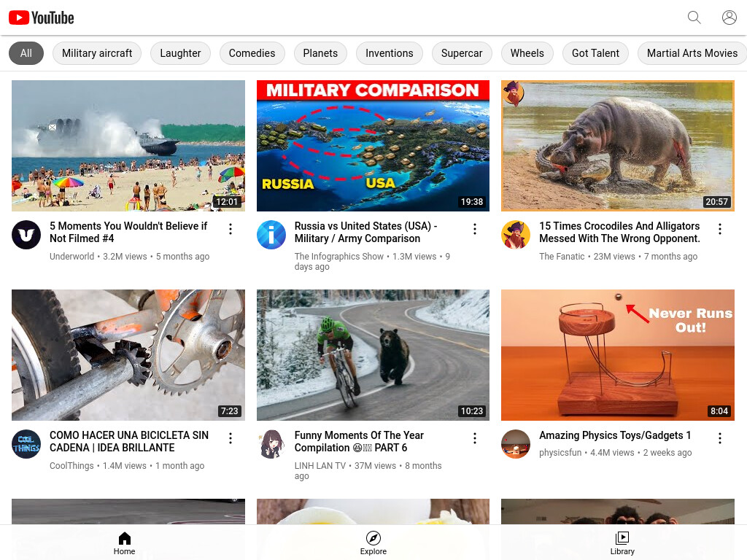The image size is (747, 560).
Task: Click the 20:57 duration badge
Action: (x=716, y=201)
